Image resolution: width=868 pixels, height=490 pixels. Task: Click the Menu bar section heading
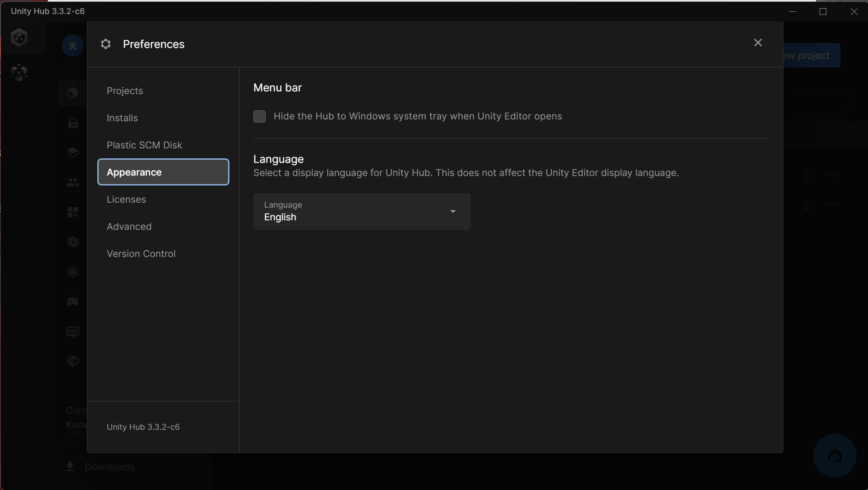[277, 88]
